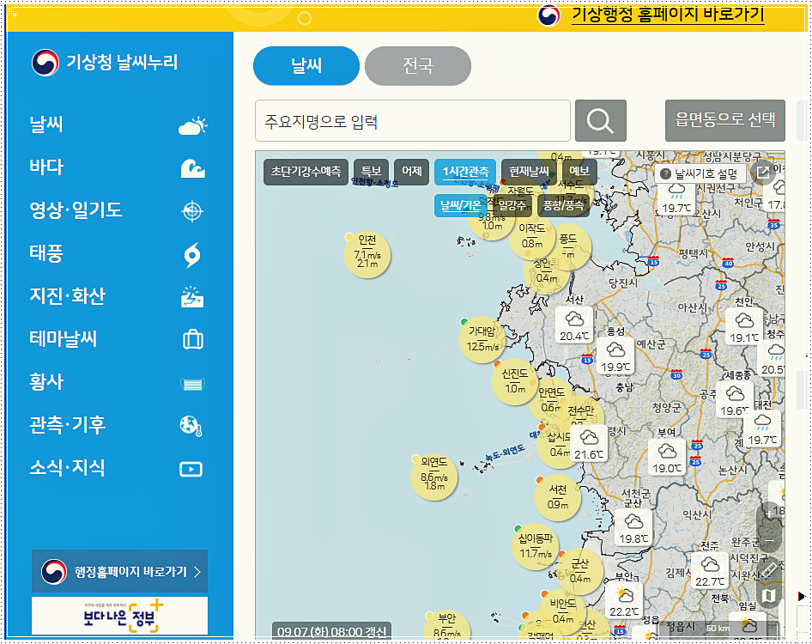Open the 황사 sidebar menu
This screenshot has width=812, height=644.
(x=46, y=382)
